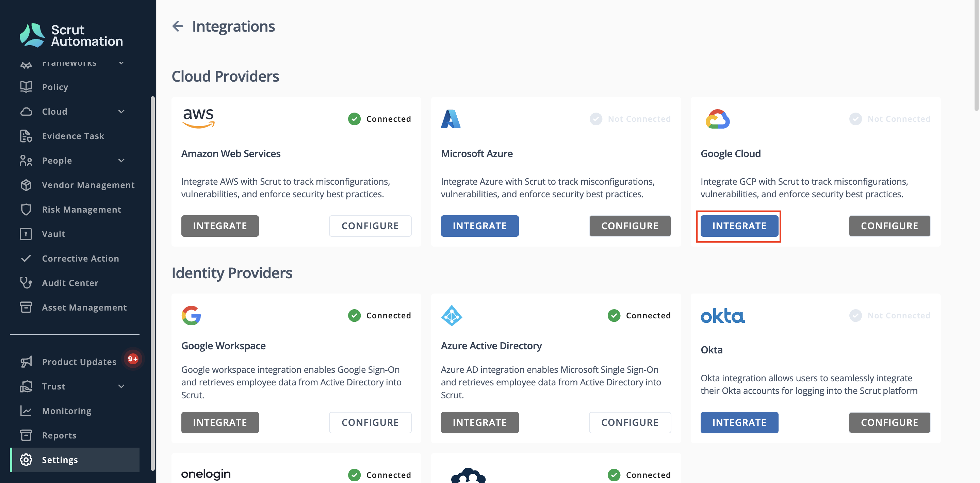Viewport: 980px width, 483px height.
Task: Click INTEGRATE for Azure Active Directory
Action: tap(480, 422)
